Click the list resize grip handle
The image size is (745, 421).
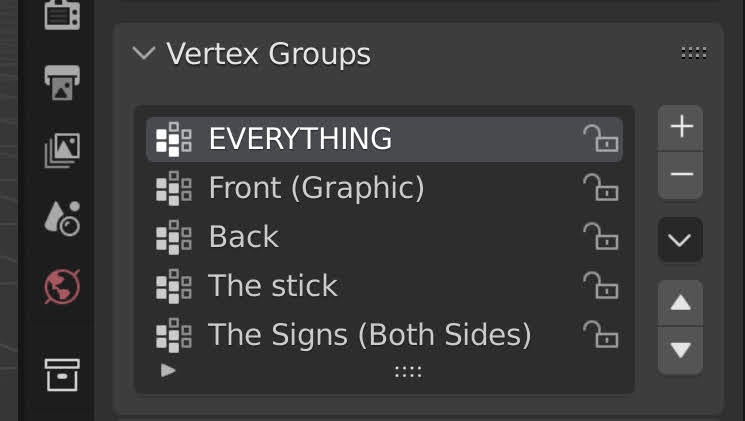pyautogui.click(x=408, y=371)
